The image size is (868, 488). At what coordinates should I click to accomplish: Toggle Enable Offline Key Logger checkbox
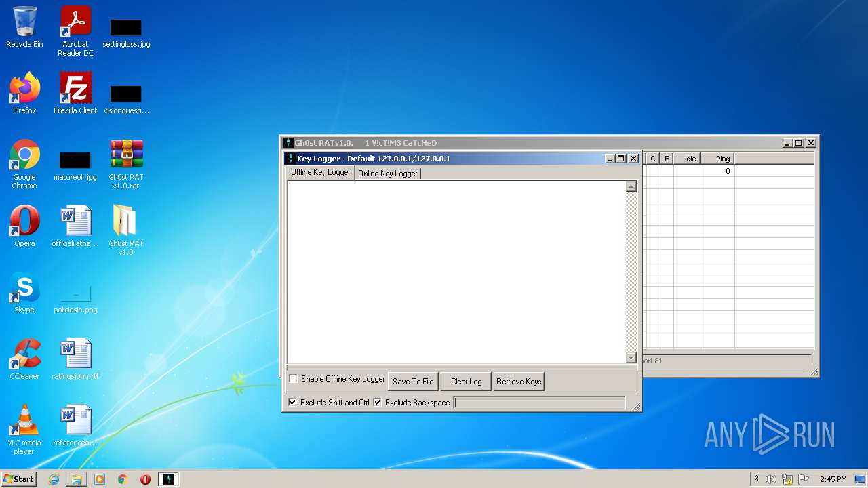pos(293,379)
